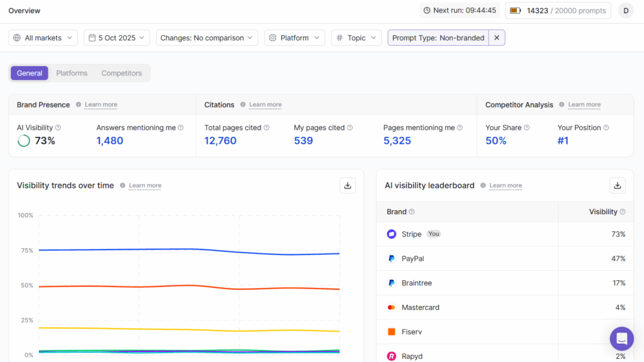This screenshot has width=644, height=362.
Task: Click the info icon beside AI Visibility
Action: (x=58, y=128)
